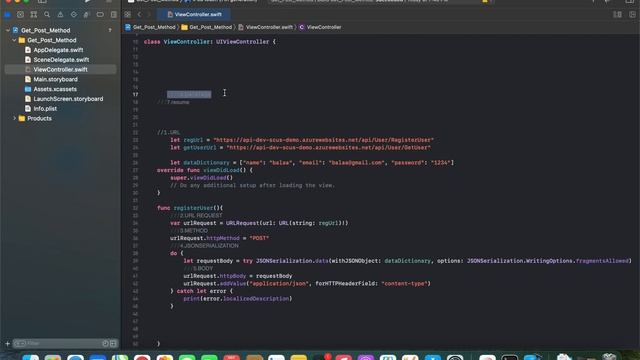
Task: Open the Find navigator magnifier
Action: [x=47, y=15]
